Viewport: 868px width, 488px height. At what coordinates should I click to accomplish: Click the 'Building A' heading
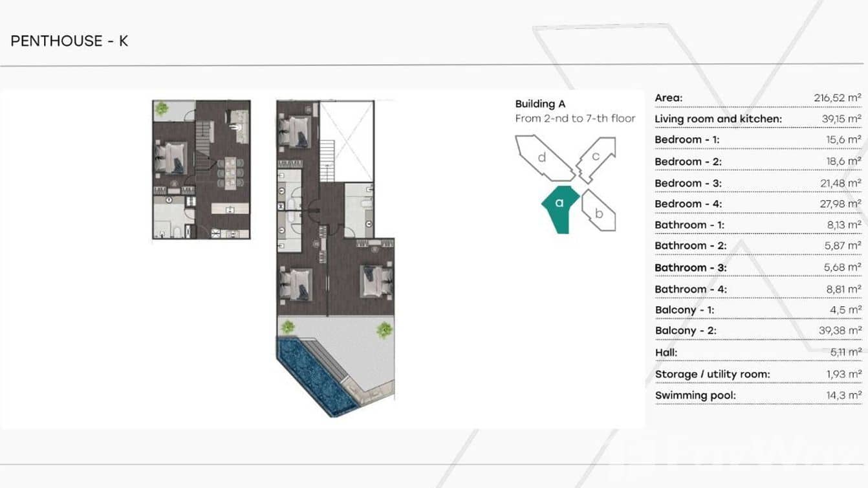pyautogui.click(x=540, y=104)
